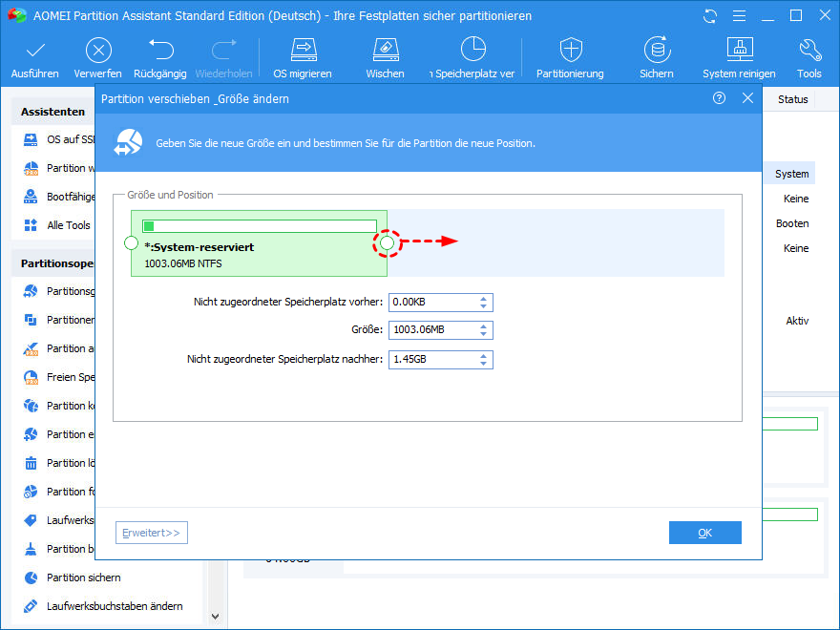Click the Nicht zugeordneter Speicherplatz vorher field
The height and width of the screenshot is (630, 840).
(440, 303)
